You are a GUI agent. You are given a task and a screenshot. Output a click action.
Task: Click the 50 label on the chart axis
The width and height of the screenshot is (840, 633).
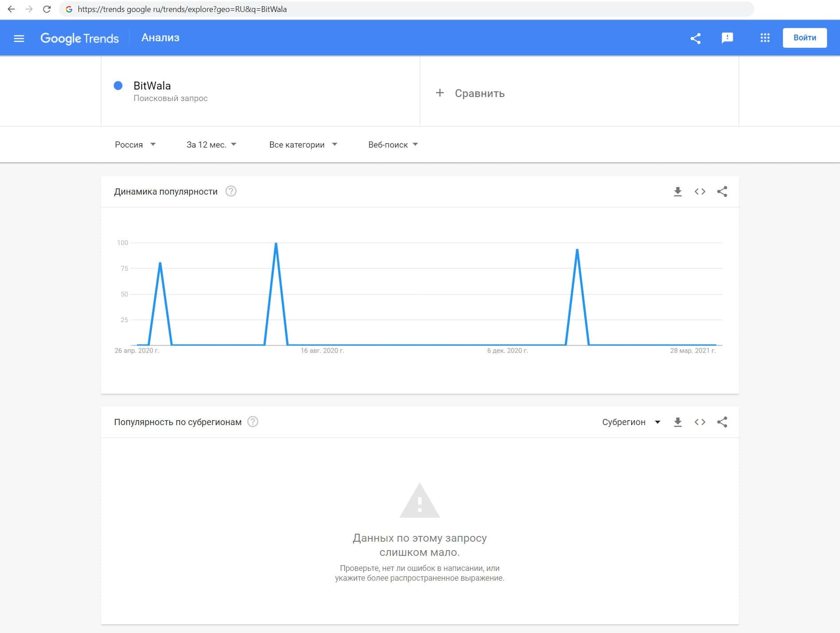124,294
